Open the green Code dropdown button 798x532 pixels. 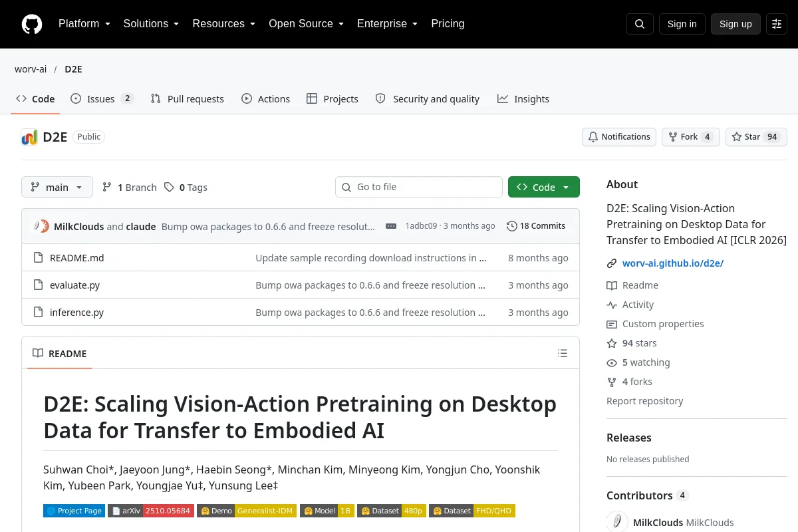click(544, 187)
